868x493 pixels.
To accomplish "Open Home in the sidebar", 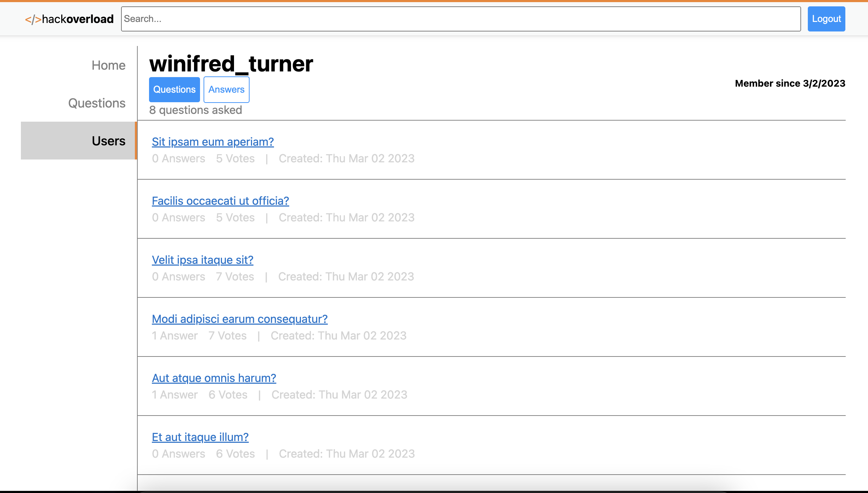I will pyautogui.click(x=108, y=65).
